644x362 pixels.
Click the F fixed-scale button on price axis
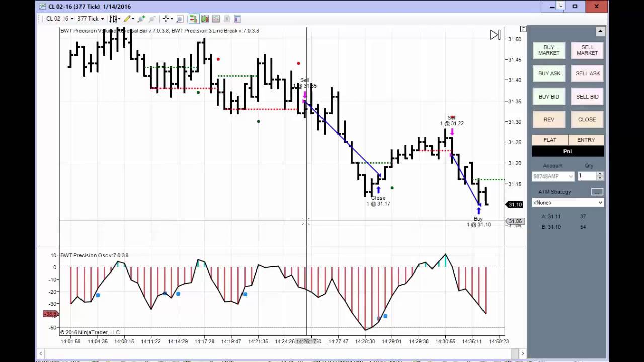(x=523, y=29)
